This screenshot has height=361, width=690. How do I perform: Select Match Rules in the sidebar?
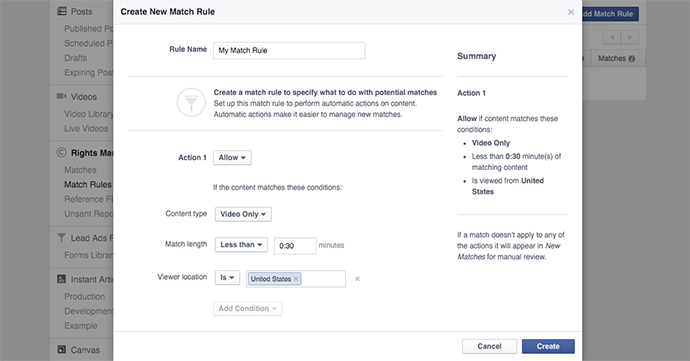[x=88, y=184]
